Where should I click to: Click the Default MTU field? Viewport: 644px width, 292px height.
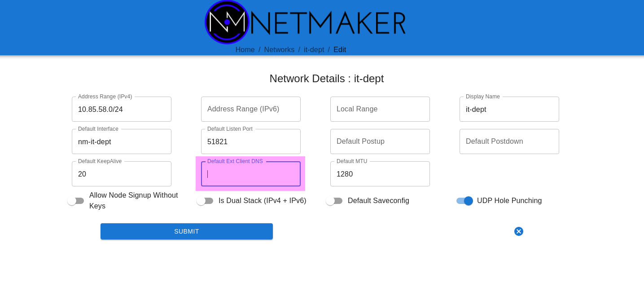click(x=380, y=174)
